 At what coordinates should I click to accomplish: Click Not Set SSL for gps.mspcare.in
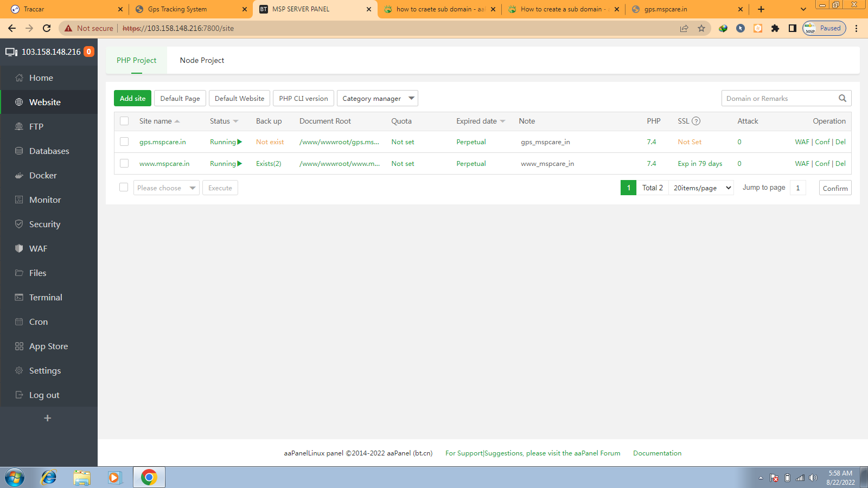point(690,142)
